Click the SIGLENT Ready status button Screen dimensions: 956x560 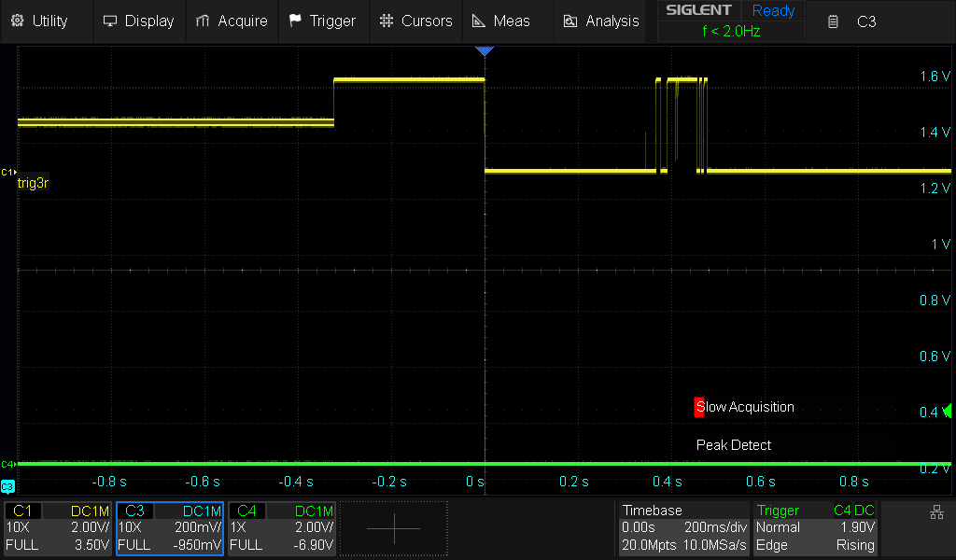(x=731, y=11)
